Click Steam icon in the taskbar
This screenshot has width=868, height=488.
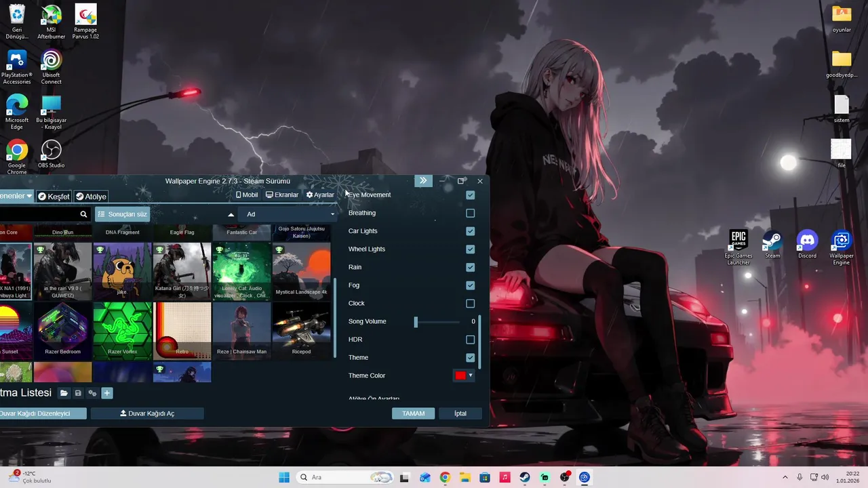(x=525, y=477)
